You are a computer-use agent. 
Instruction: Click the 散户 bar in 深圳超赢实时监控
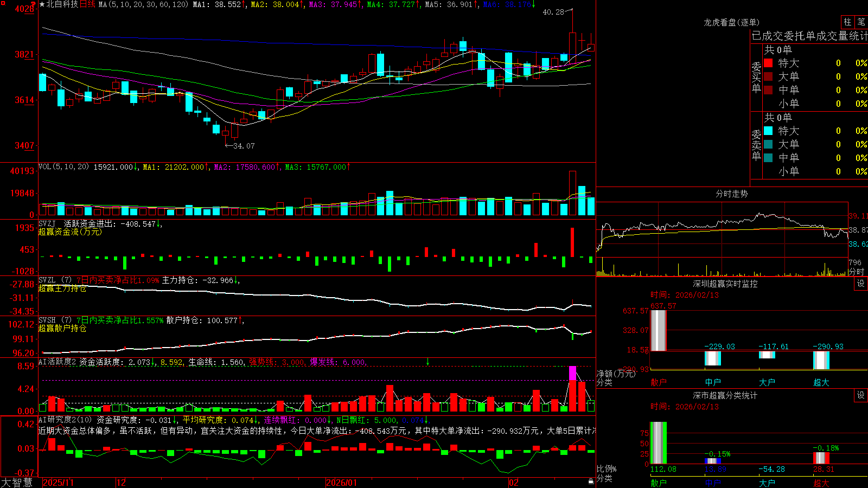point(659,331)
